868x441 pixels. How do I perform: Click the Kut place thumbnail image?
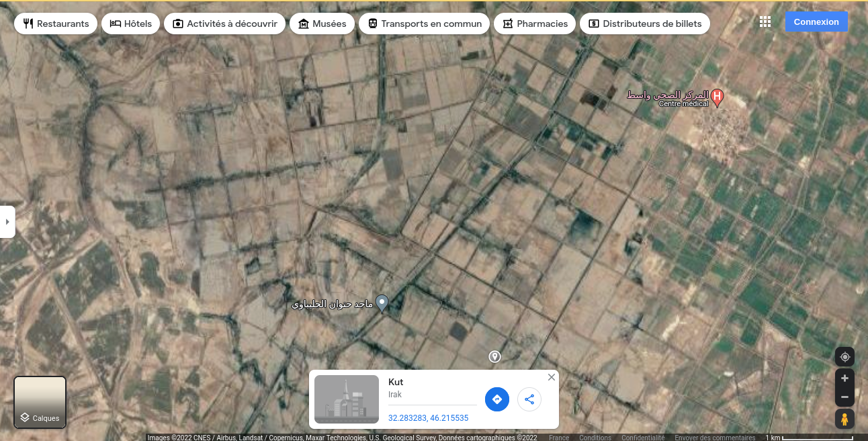point(347,399)
